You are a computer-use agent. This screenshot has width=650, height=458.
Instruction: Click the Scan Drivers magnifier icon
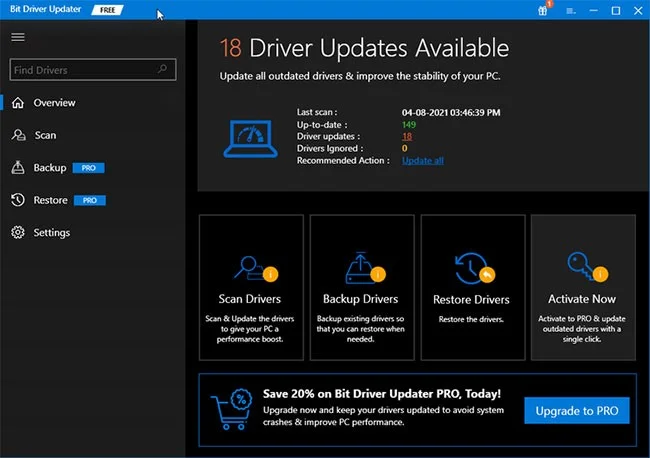click(x=255, y=269)
